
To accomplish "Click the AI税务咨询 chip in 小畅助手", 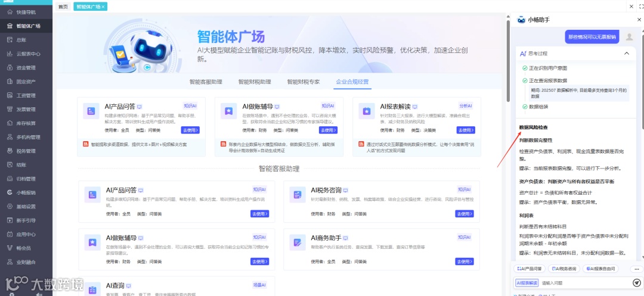I will tap(564, 269).
